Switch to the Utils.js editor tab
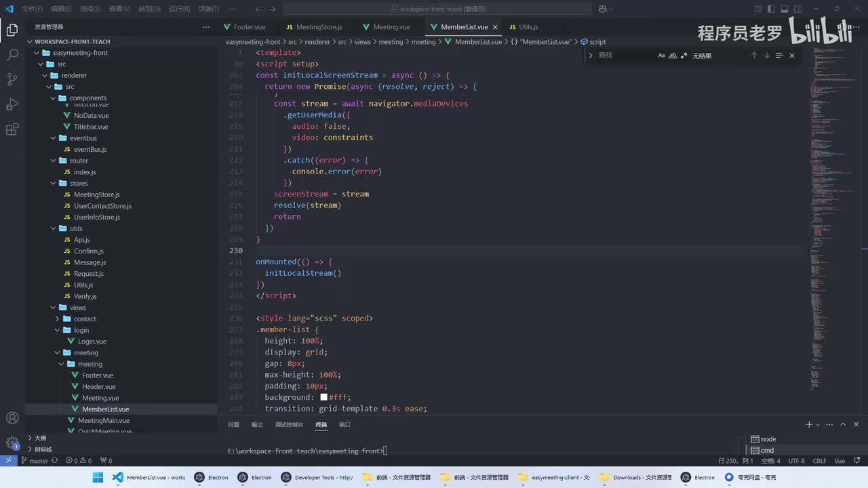 [x=528, y=27]
